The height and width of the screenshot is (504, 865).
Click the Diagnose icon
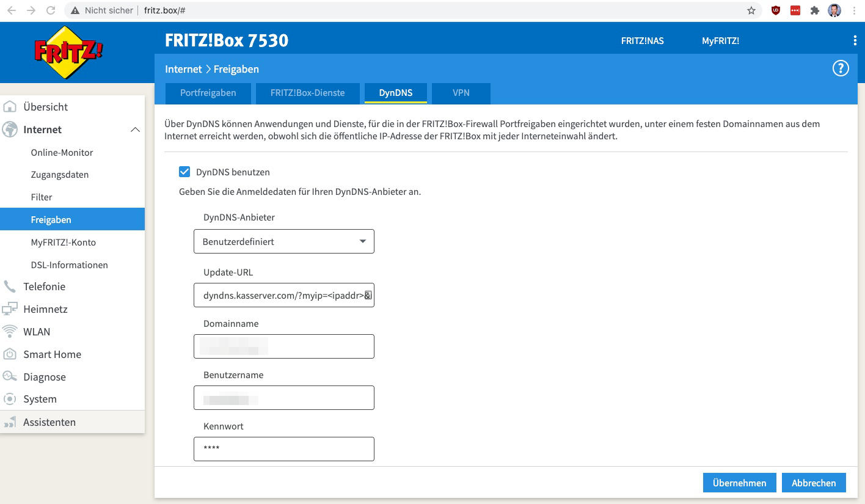pos(10,376)
